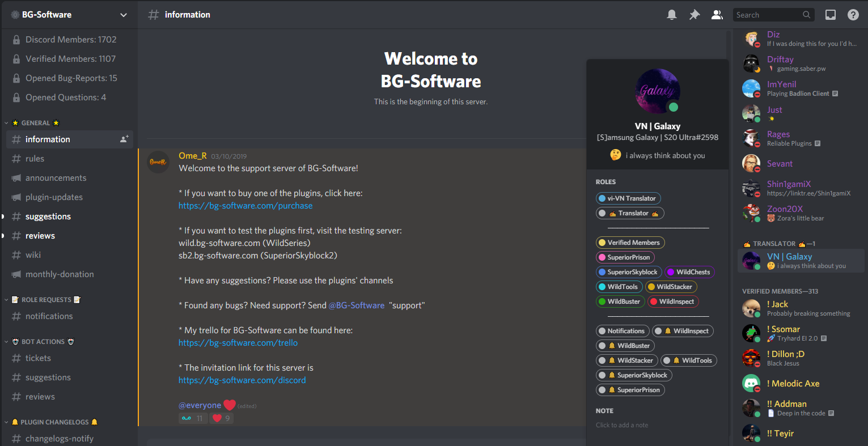Screen dimensions: 868x446
Task: Click the Translator role pill
Action: (630, 213)
